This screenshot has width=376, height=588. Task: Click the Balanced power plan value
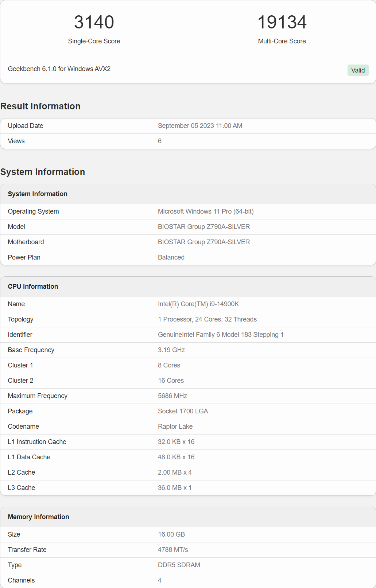tap(171, 257)
